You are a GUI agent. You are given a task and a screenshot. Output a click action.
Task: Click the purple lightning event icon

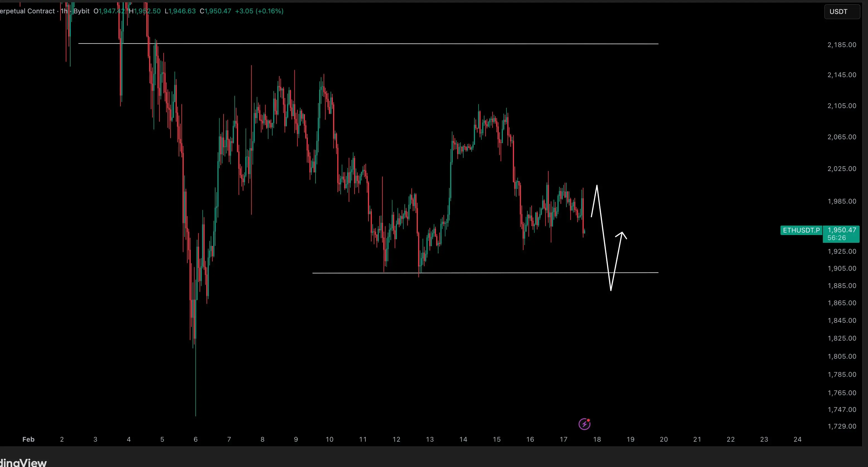(x=584, y=424)
